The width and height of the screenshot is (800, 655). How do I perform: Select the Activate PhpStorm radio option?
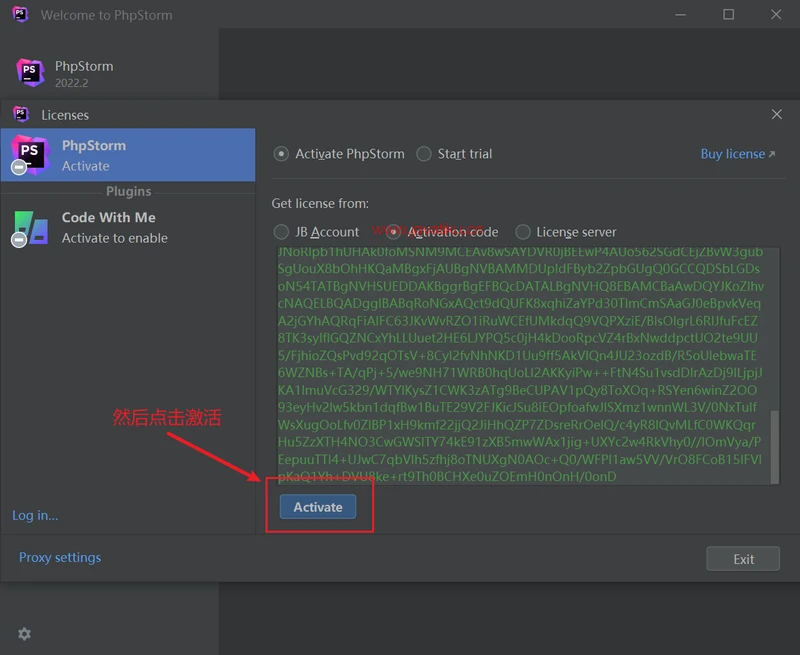pos(282,154)
